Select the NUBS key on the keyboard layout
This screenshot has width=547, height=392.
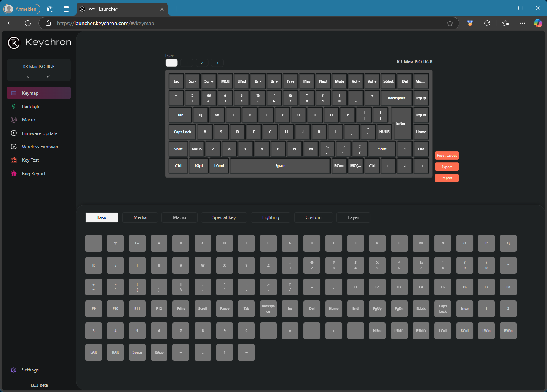pyautogui.click(x=197, y=149)
